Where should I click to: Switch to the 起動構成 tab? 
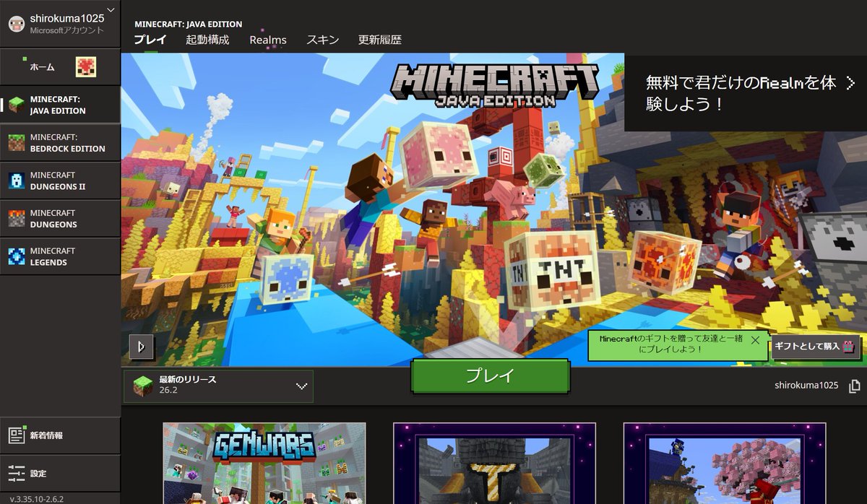[x=207, y=40]
